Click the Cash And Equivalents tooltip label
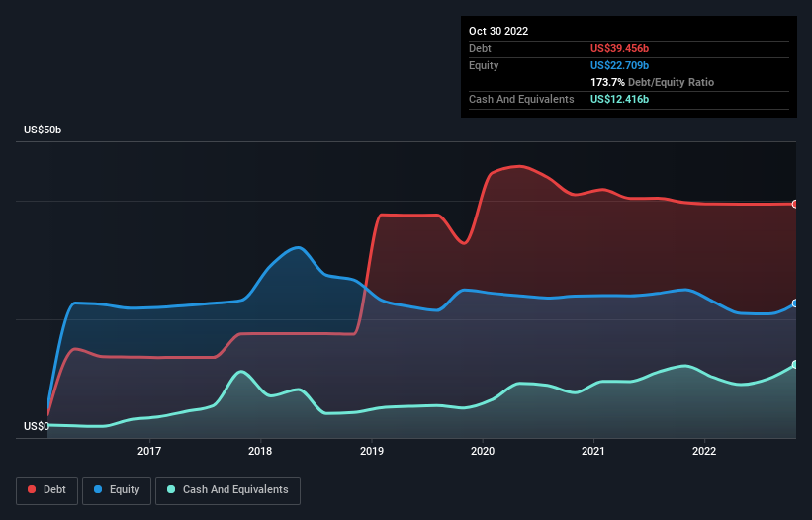The image size is (812, 520). (521, 99)
